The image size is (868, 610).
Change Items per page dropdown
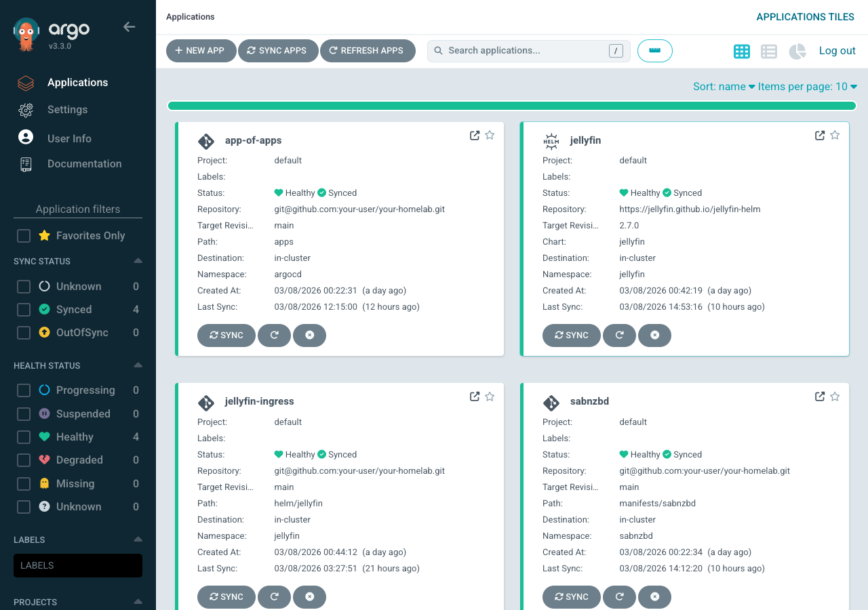click(808, 87)
